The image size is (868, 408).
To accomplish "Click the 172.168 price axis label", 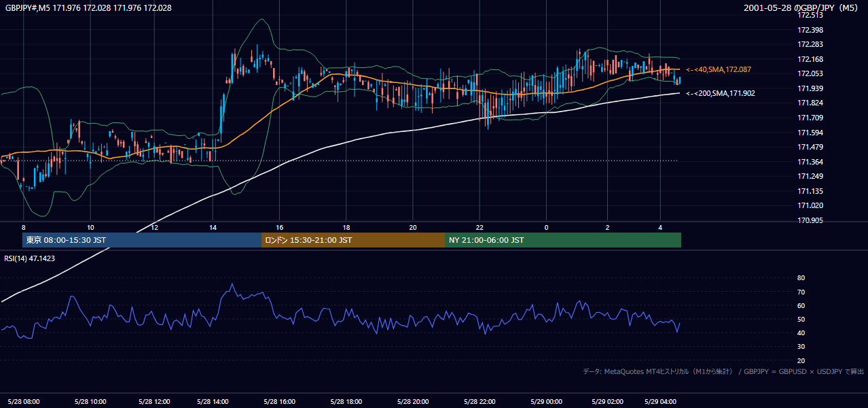I will 810,59.
